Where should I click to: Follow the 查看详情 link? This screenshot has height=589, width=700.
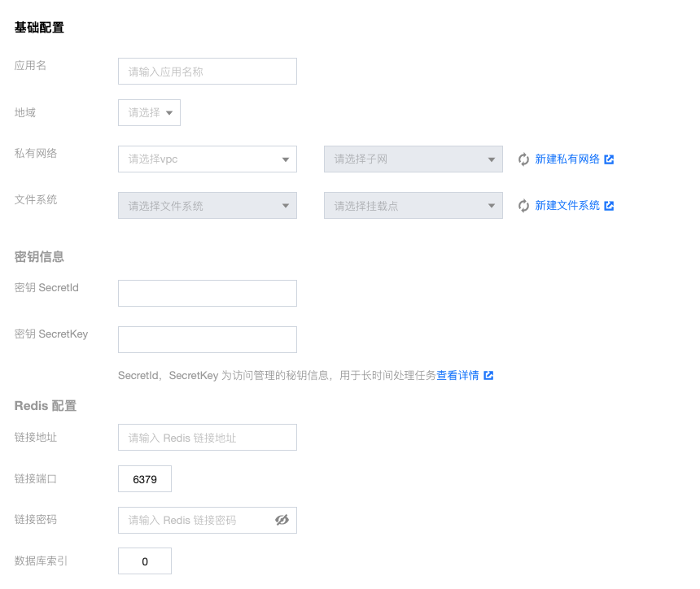(x=457, y=375)
